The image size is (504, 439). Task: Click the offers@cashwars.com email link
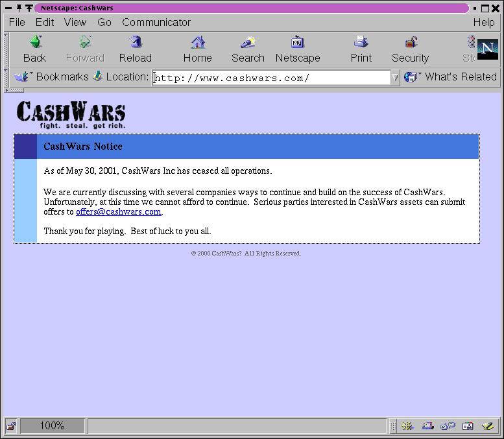point(118,212)
